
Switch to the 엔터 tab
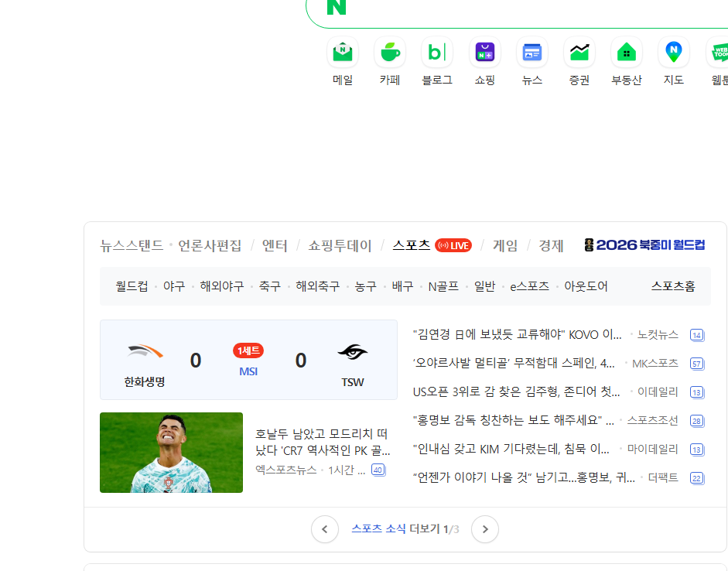[x=275, y=245]
